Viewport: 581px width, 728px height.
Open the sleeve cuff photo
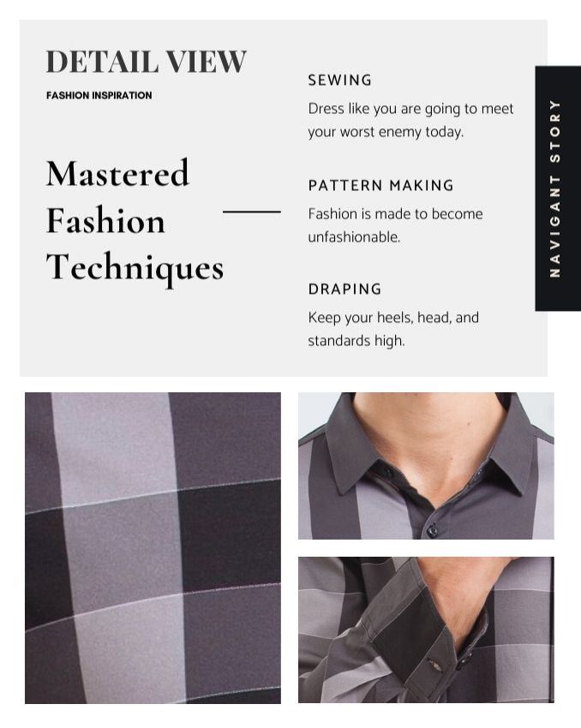[x=426, y=630]
